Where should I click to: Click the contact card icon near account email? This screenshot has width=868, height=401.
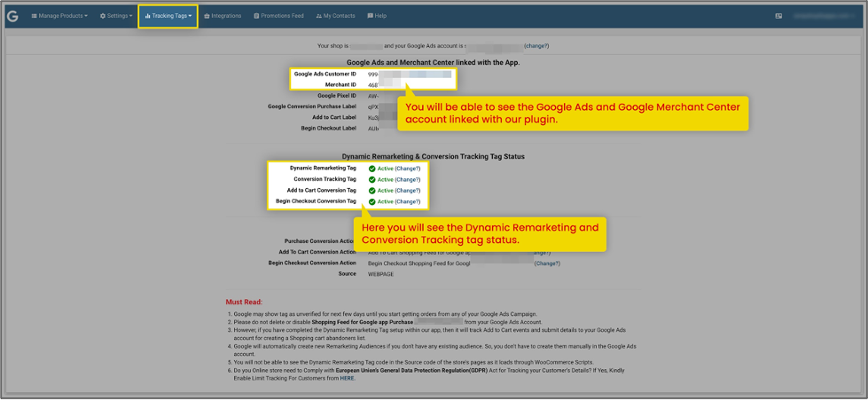pyautogui.click(x=778, y=16)
